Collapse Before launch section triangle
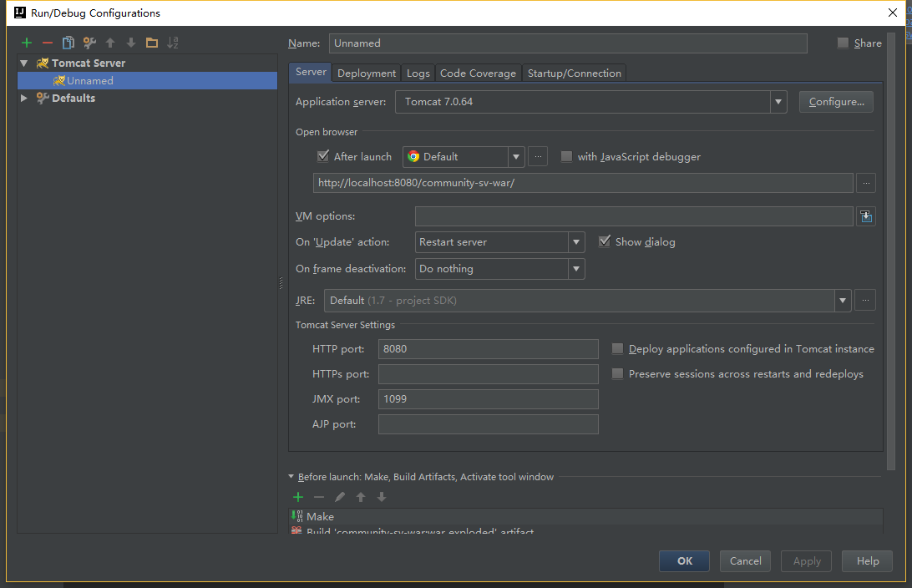 click(x=291, y=476)
